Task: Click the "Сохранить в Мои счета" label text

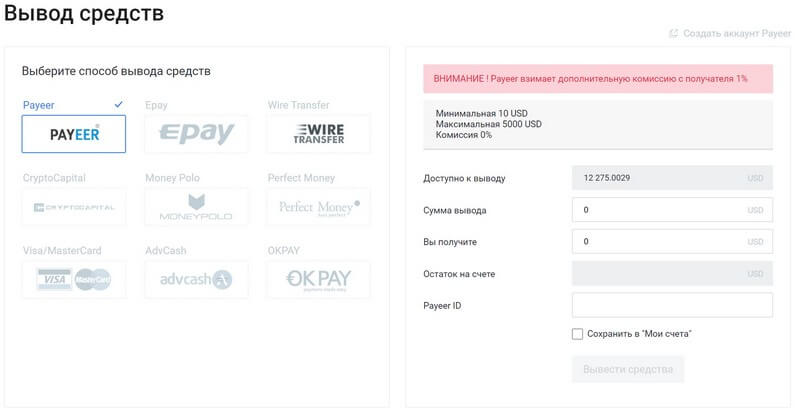Action: coord(639,334)
